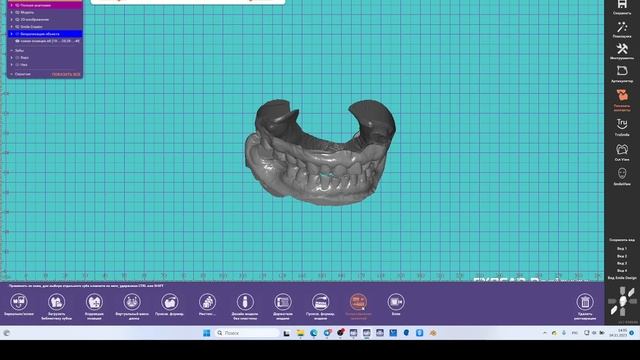Image resolution: width=640 pixels, height=360 pixels.
Task: Switch to Вид 1 saved view
Action: (622, 249)
